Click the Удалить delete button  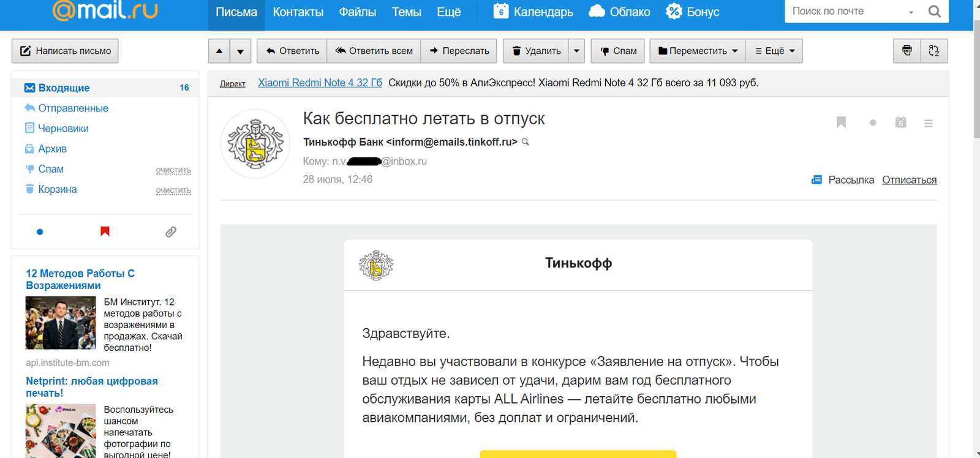click(x=536, y=51)
